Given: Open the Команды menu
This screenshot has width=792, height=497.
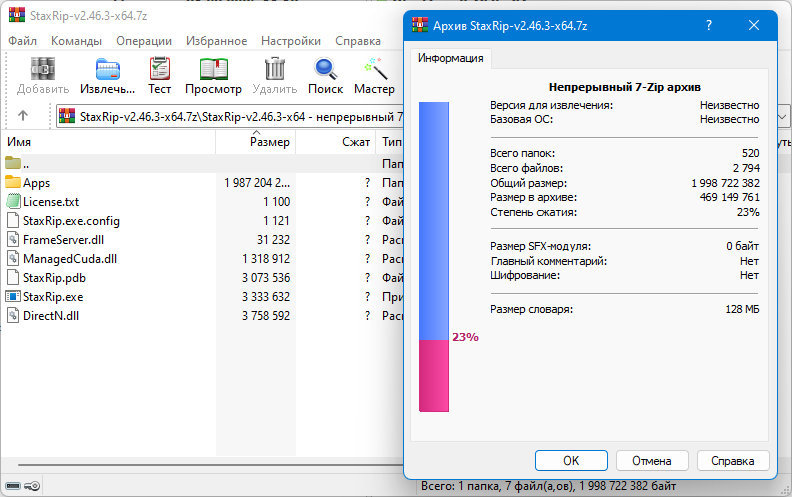Looking at the screenshot, I should point(76,41).
